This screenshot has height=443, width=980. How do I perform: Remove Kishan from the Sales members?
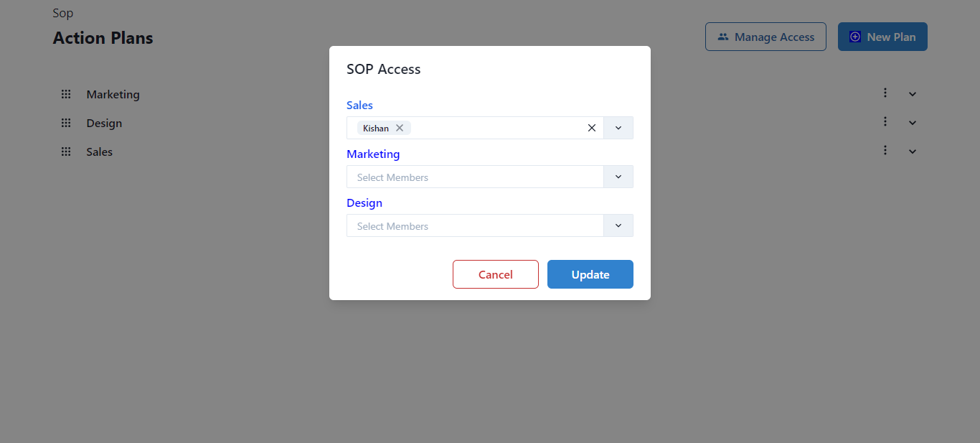click(400, 127)
